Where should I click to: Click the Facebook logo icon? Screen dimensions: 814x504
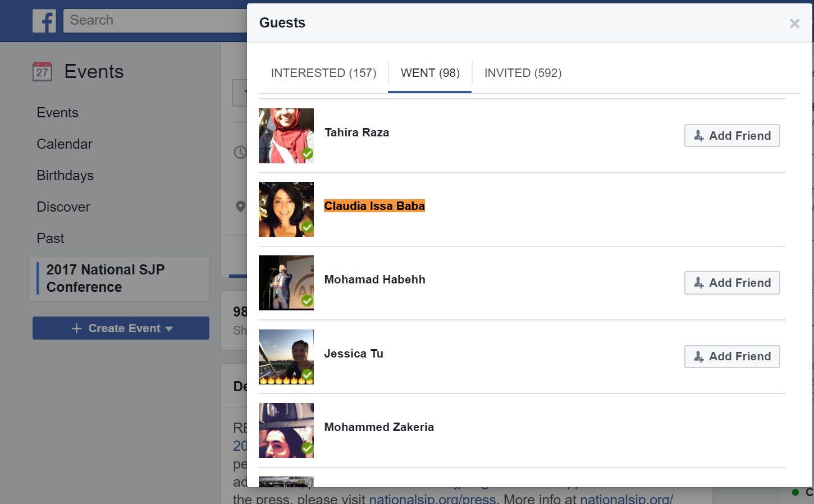pyautogui.click(x=44, y=21)
